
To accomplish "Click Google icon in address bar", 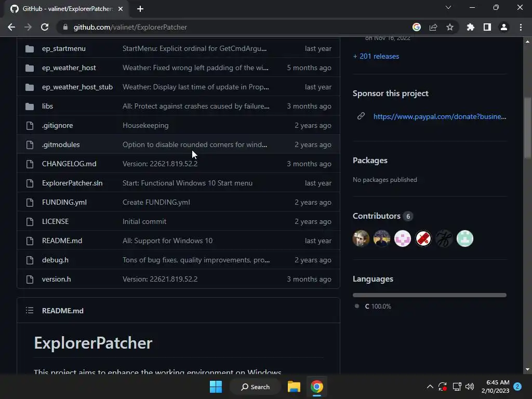I will point(417,27).
